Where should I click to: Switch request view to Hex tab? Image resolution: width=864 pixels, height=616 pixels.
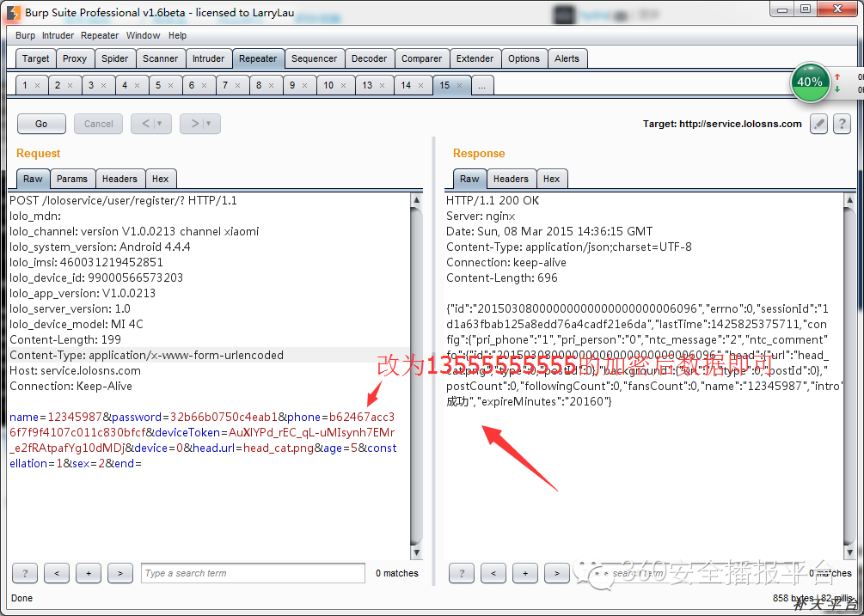pos(161,179)
